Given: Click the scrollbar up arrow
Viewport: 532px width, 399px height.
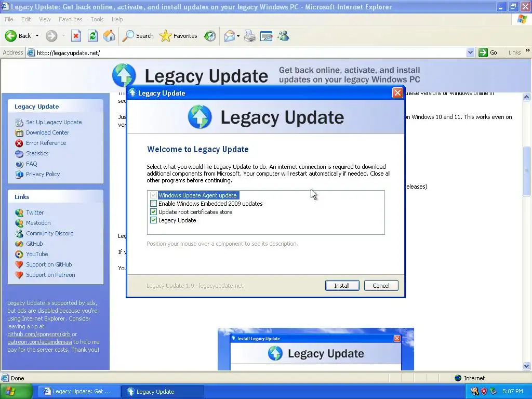Looking at the screenshot, I should point(527,97).
